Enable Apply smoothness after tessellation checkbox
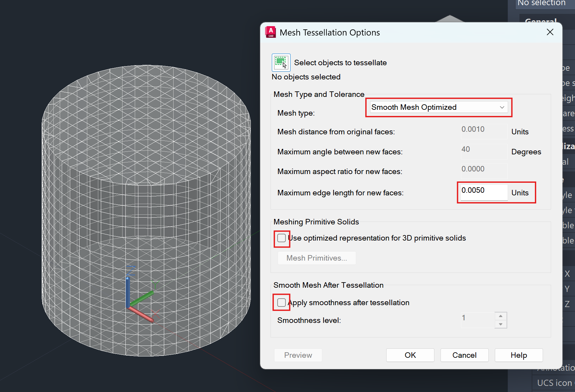Image resolution: width=575 pixels, height=392 pixels. 282,303
